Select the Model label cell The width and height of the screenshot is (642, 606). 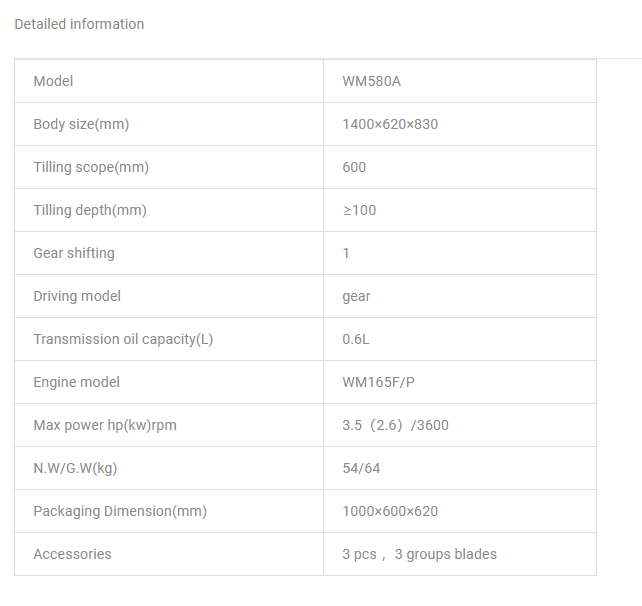tap(53, 81)
